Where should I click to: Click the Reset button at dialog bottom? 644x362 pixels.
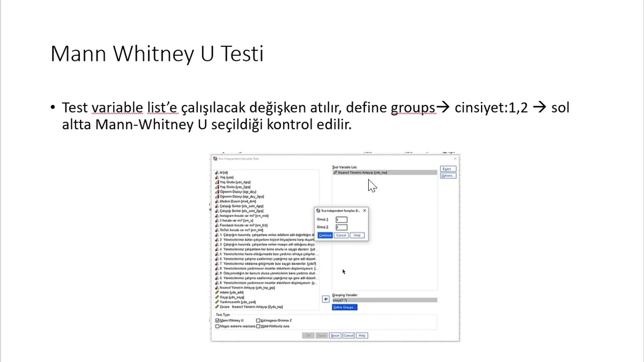click(x=335, y=335)
